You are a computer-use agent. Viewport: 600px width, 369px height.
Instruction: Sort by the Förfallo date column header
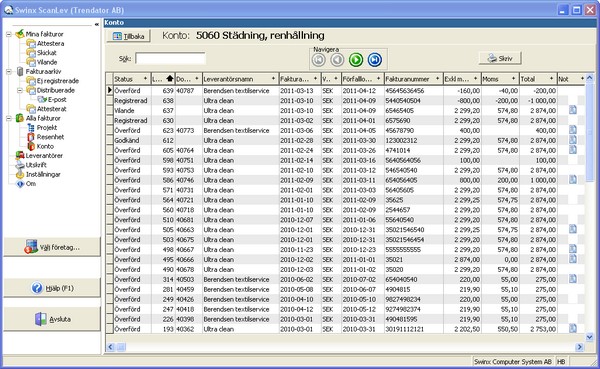click(x=362, y=79)
